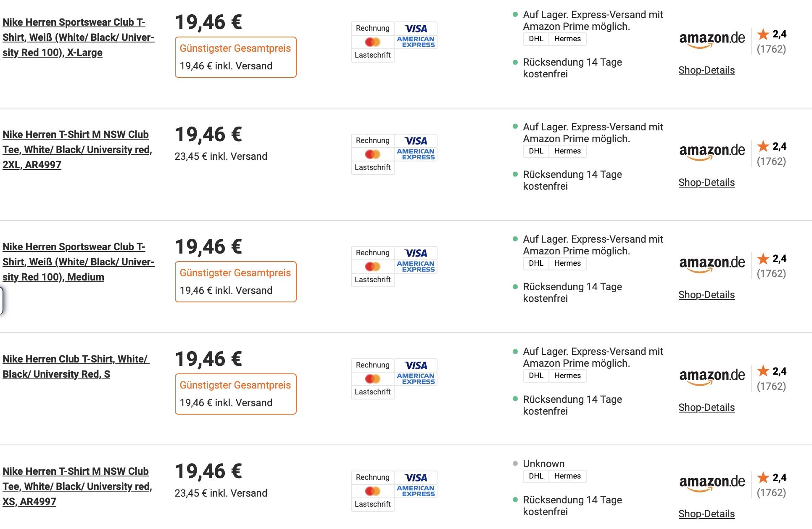The image size is (812, 529).
Task: Open the Nike Sportswear Club T-Shirt Medium listing
Action: tap(78, 262)
